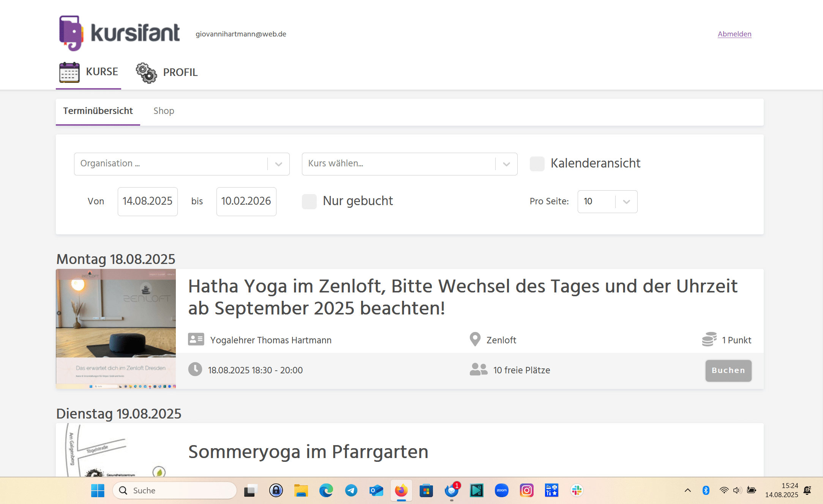Toggle the Nur gebucht checkbox

[x=309, y=201]
